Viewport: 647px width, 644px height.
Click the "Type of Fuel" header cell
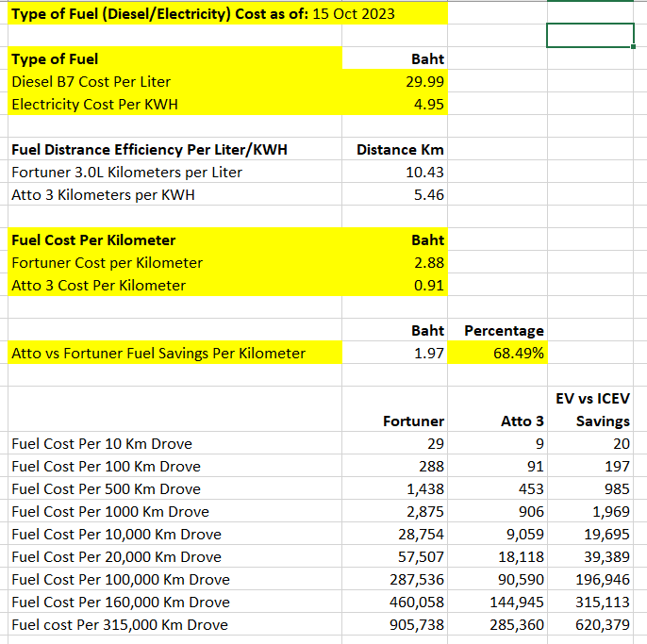(x=55, y=59)
